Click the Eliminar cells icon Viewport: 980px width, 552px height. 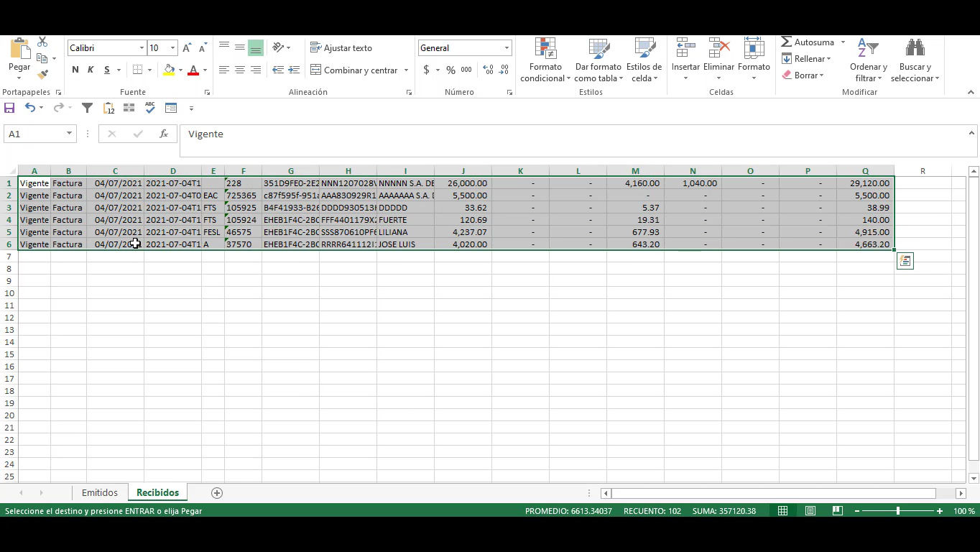718,49
